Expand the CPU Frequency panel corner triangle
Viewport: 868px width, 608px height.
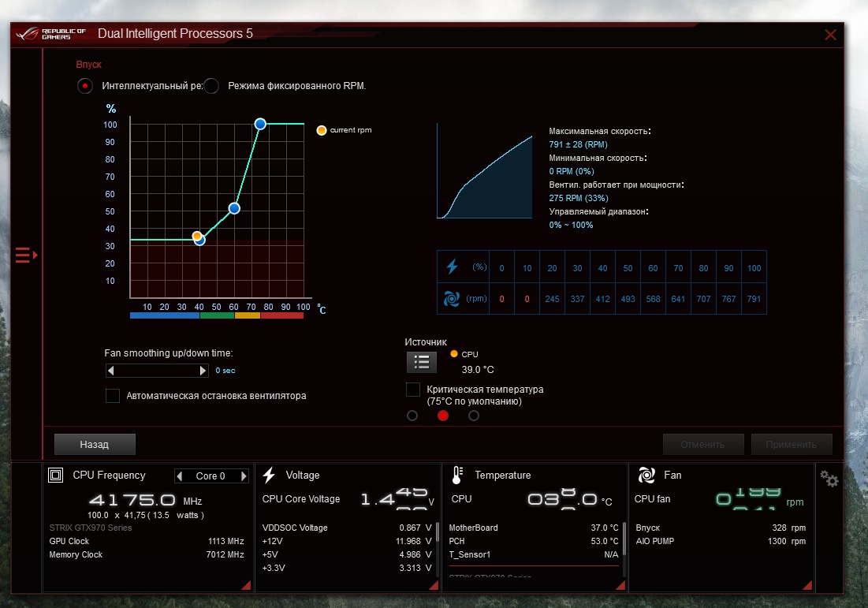(246, 585)
